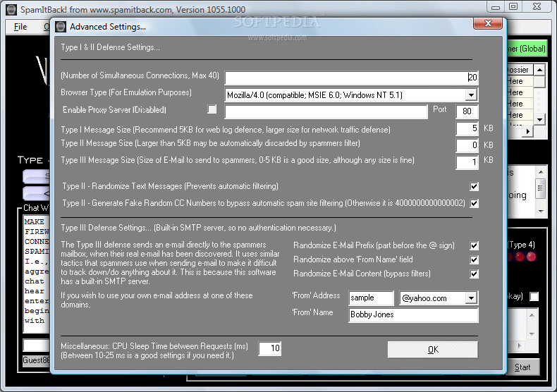Viewport: 557px width, 392px height.
Task: Click the down arrow of the main window's right text box scrollbar
Action: click(541, 212)
